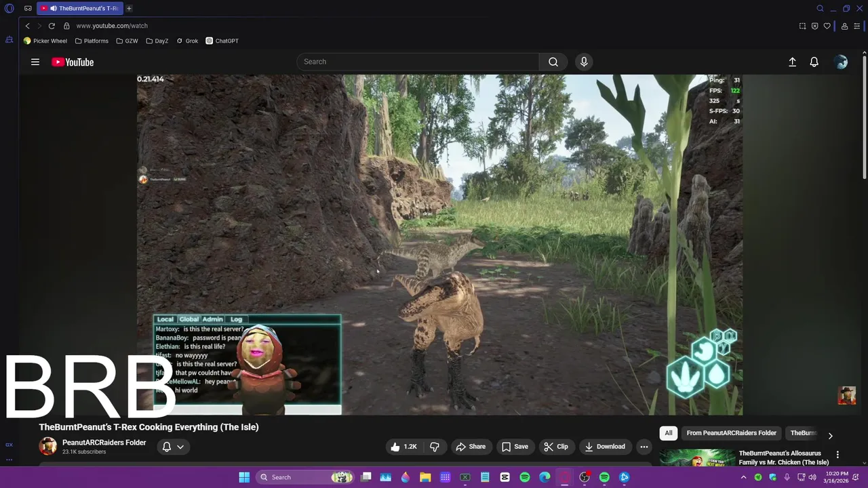
Task: Go to YouTube home via logo
Action: point(73,62)
